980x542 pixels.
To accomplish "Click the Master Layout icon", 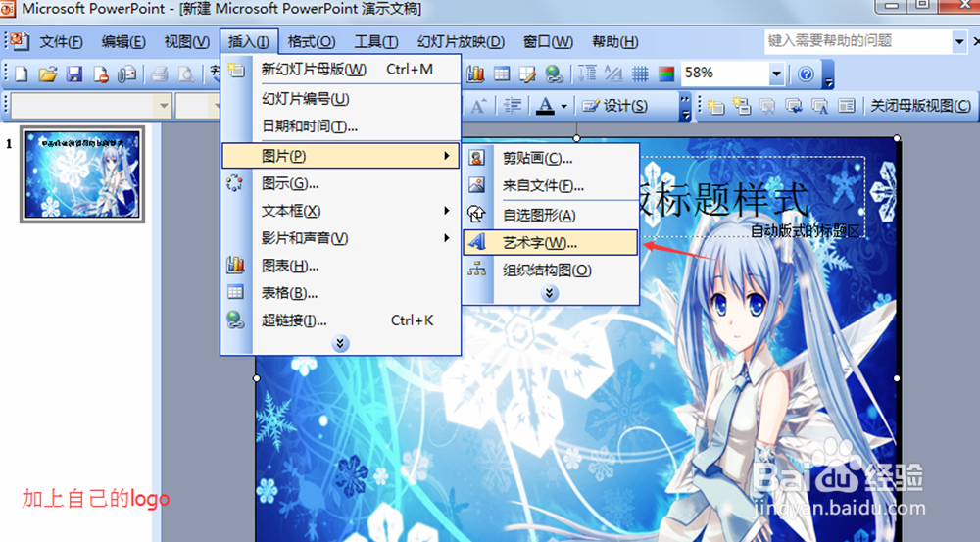I will 847,106.
